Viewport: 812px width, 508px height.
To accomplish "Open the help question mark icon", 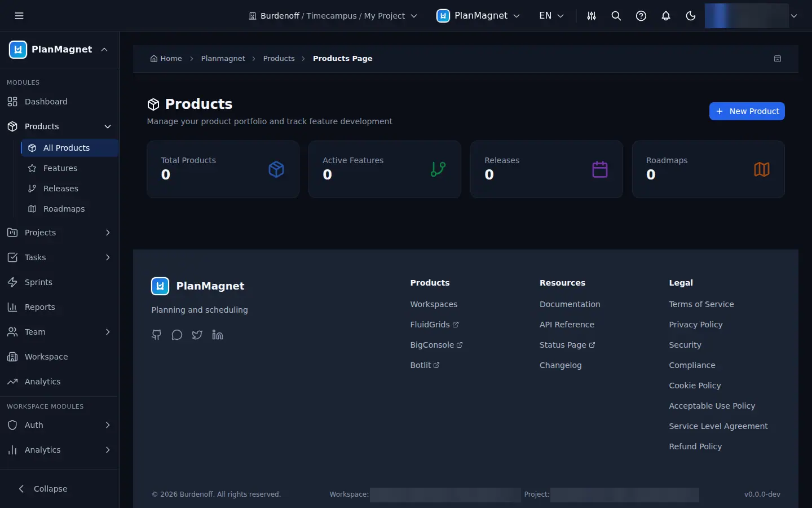I will point(641,16).
